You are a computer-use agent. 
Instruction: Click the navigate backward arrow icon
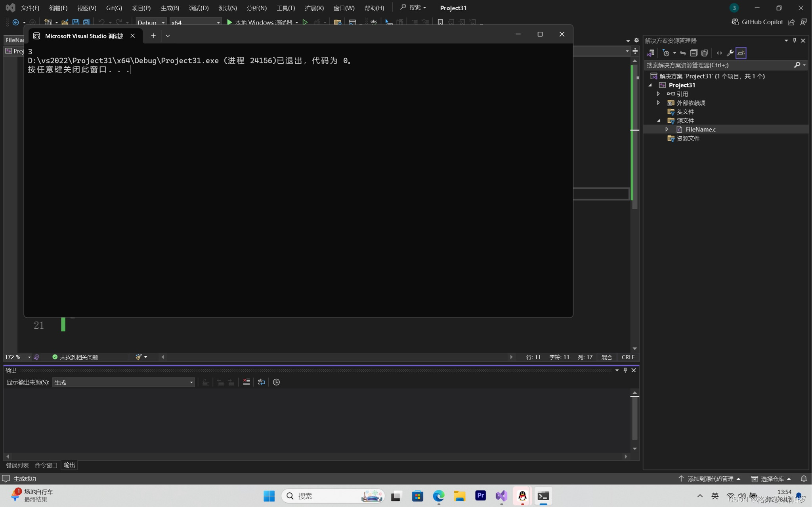point(15,22)
